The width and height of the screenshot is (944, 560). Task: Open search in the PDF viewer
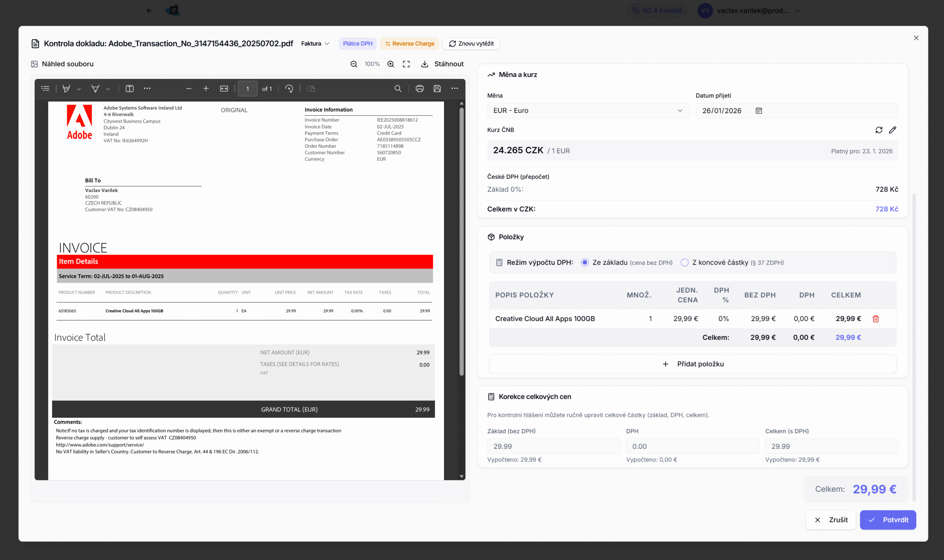[x=398, y=89]
